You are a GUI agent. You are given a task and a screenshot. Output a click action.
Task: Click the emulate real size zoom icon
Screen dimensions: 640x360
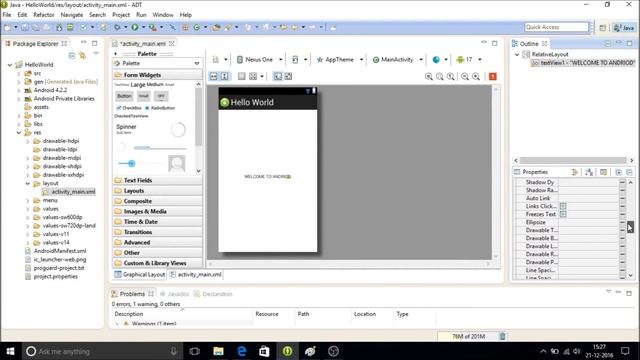coord(429,76)
